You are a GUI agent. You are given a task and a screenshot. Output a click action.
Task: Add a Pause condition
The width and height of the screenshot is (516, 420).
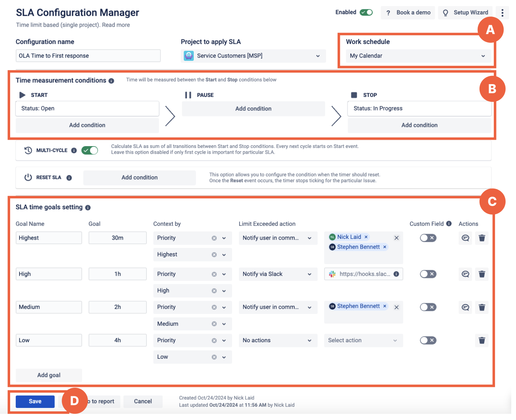[253, 109]
